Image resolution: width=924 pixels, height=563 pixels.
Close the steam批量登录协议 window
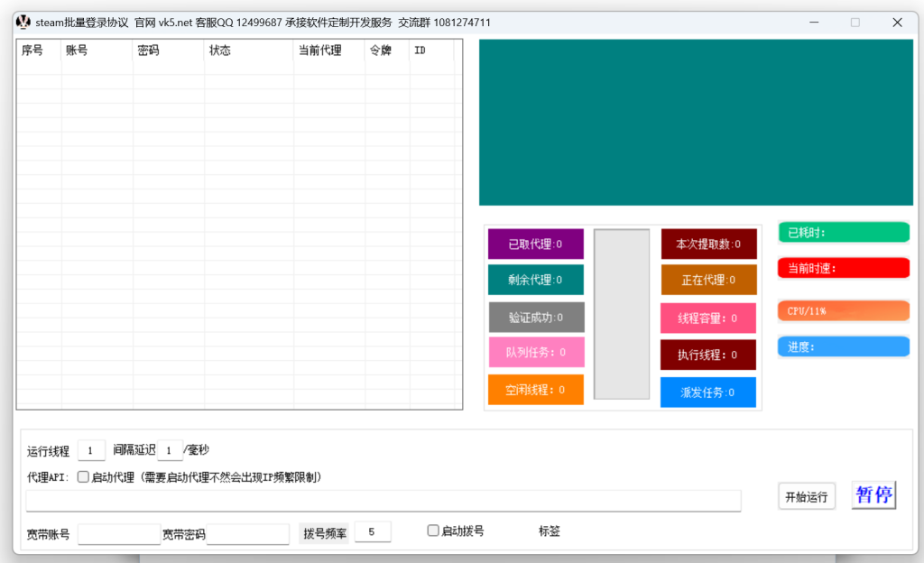coord(898,23)
